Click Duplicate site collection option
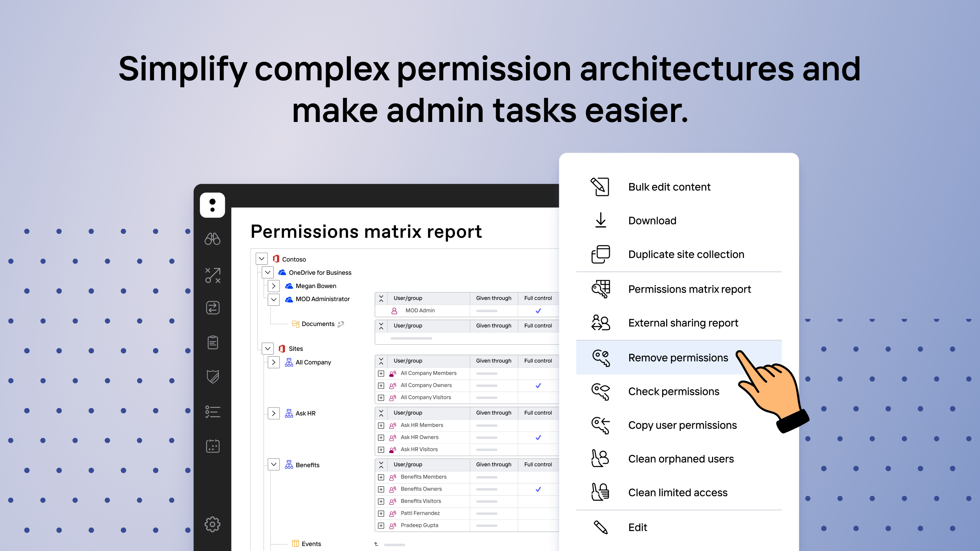Image resolution: width=980 pixels, height=551 pixels. [x=685, y=254]
